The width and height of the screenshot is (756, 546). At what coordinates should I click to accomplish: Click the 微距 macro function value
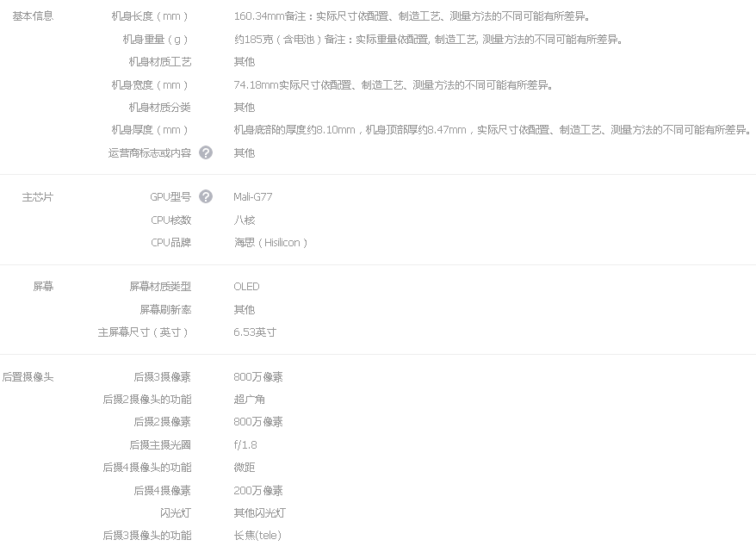(241, 467)
